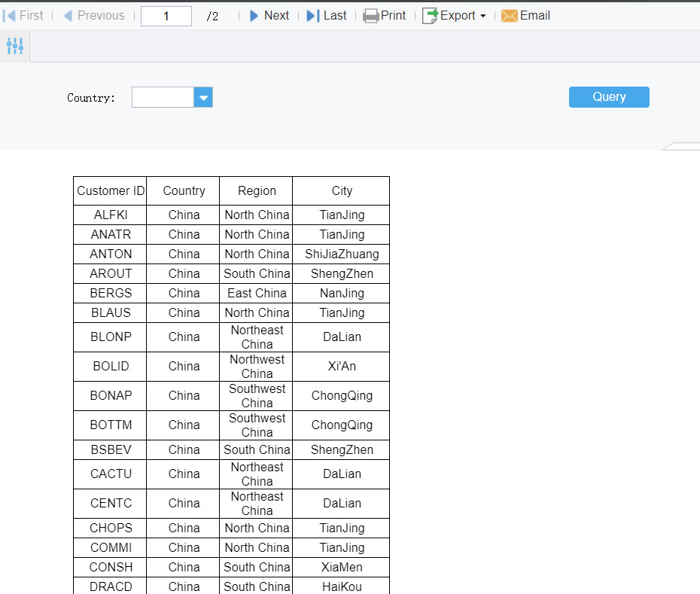Select the Xi'An city cell
Image resolution: width=700 pixels, height=594 pixels.
tap(342, 366)
